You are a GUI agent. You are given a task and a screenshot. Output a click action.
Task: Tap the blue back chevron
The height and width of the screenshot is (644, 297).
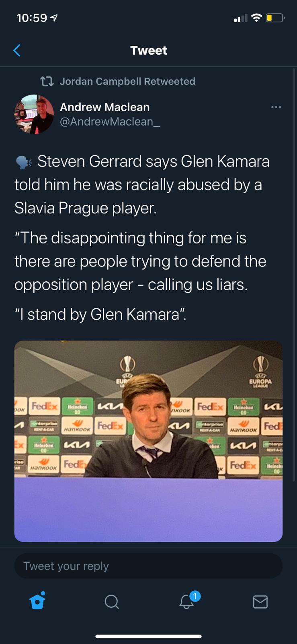click(17, 50)
